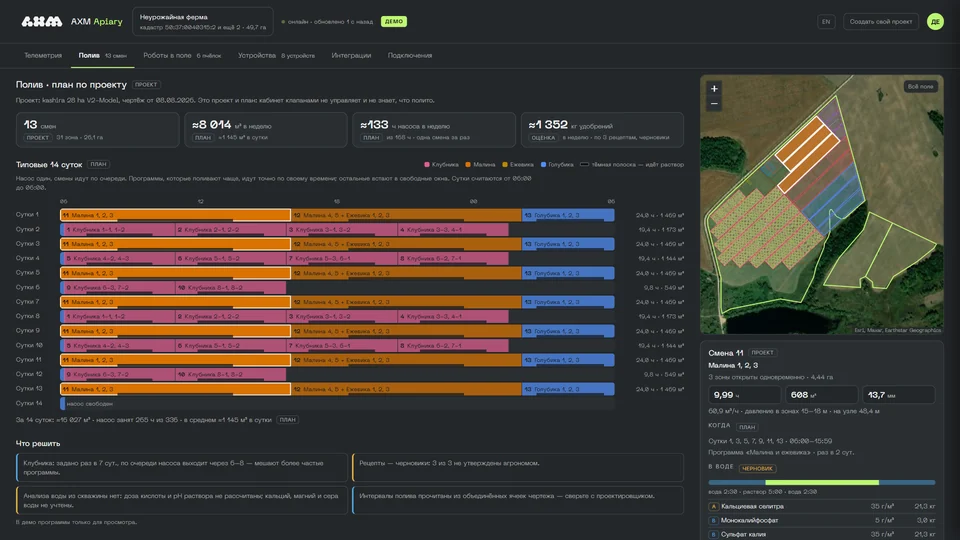Image resolution: width=960 pixels, height=540 pixels.
Task: Open the Неурожайная ферма farm selector
Action: click(x=203, y=21)
